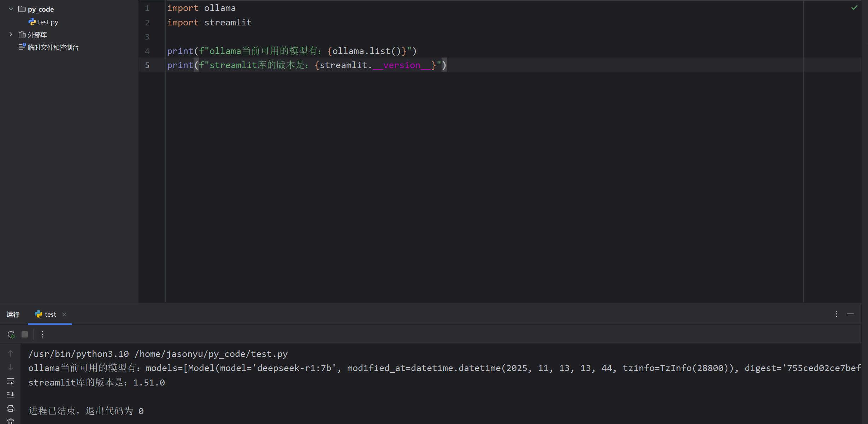Click the gray stop process button
This screenshot has width=868, height=424.
[25, 334]
